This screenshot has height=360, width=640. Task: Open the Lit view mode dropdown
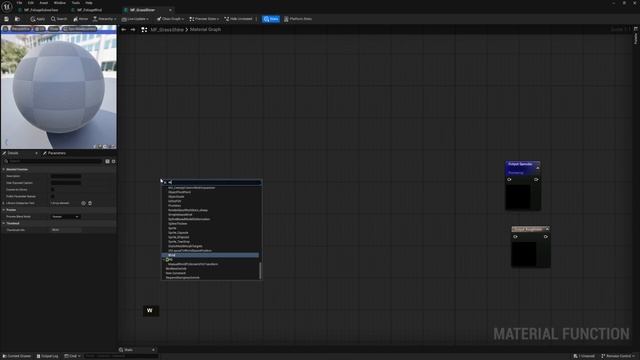pos(40,29)
